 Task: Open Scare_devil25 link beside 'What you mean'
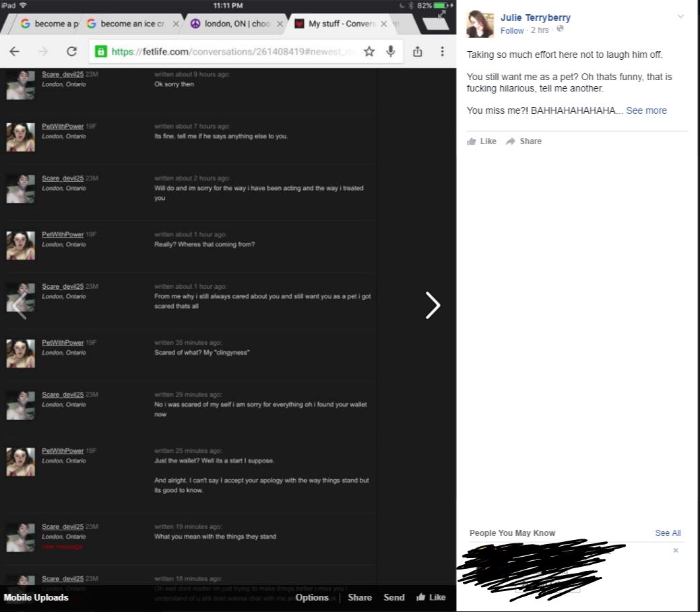(63, 526)
